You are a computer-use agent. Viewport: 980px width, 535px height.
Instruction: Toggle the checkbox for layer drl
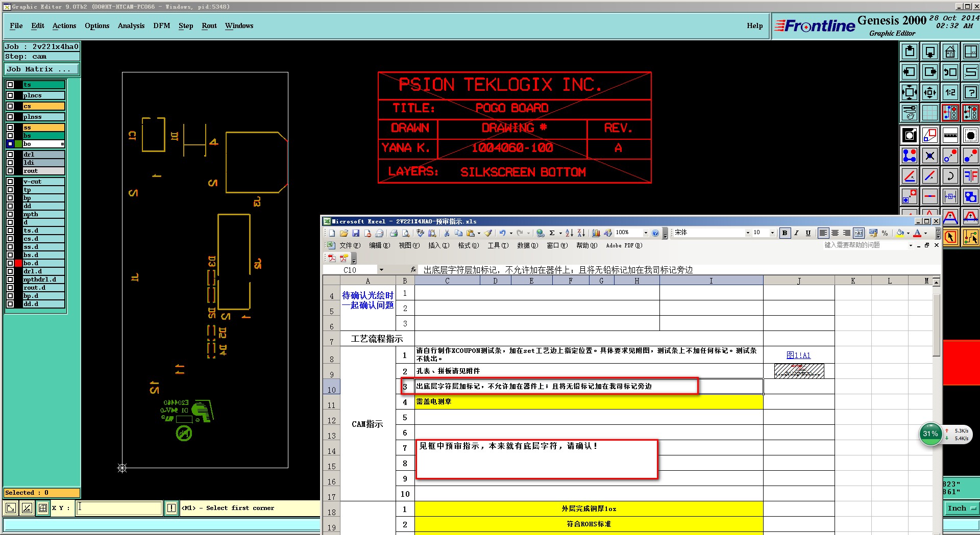[10, 155]
